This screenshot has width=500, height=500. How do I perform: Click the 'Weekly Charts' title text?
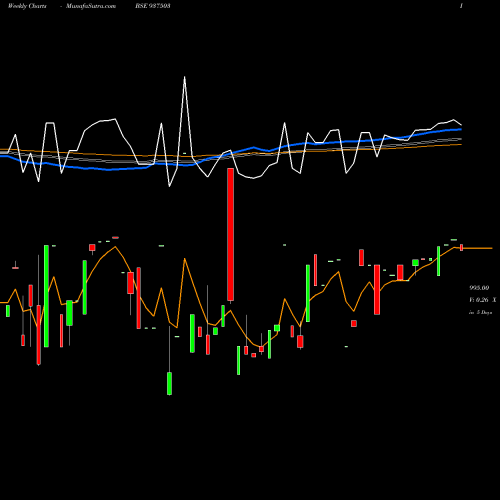[x=27, y=6]
